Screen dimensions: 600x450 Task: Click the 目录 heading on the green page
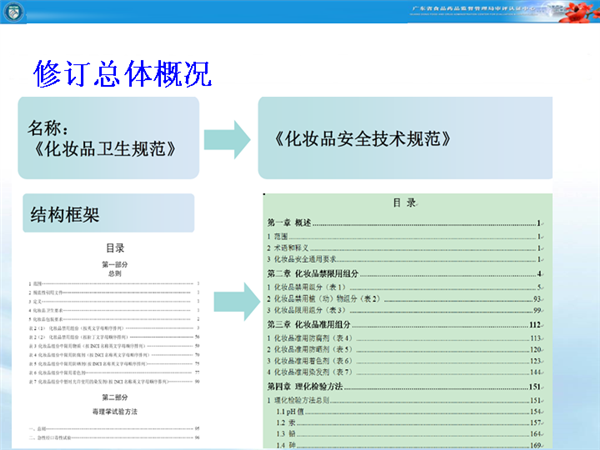[x=404, y=202]
